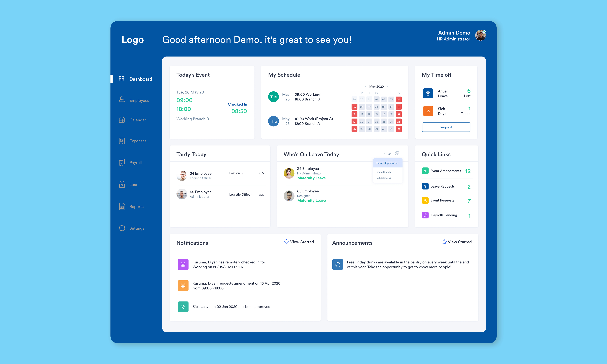Click the announcement headphones icon
This screenshot has width=607, height=364.
coord(337,264)
